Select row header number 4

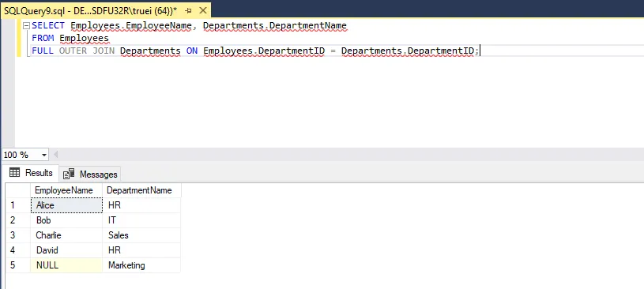(x=18, y=250)
